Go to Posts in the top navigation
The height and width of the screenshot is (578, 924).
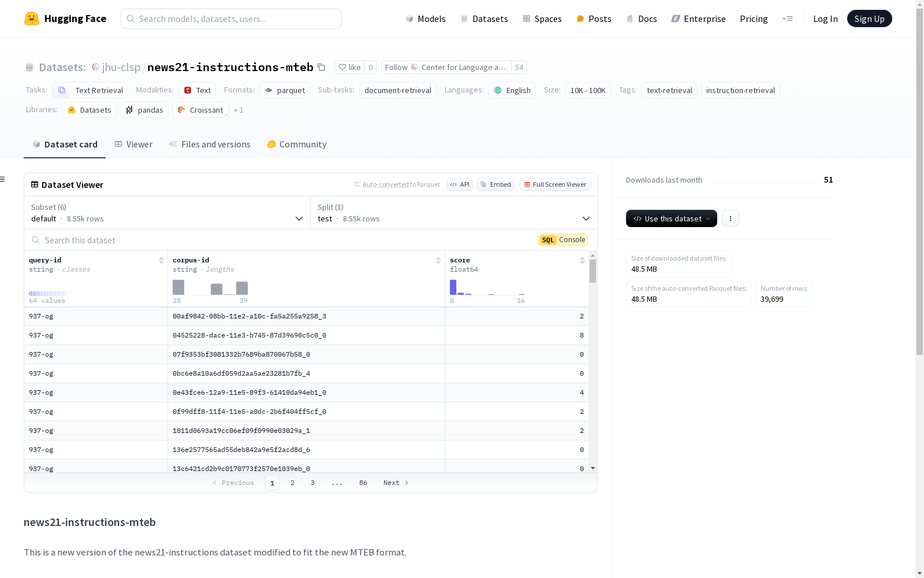594,18
